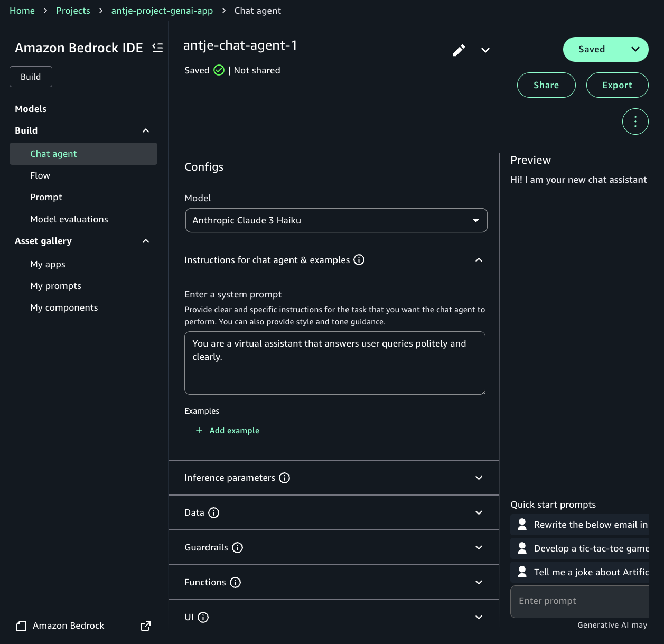This screenshot has height=644, width=664.
Task: Open Flow in the sidebar
Action: [40, 175]
